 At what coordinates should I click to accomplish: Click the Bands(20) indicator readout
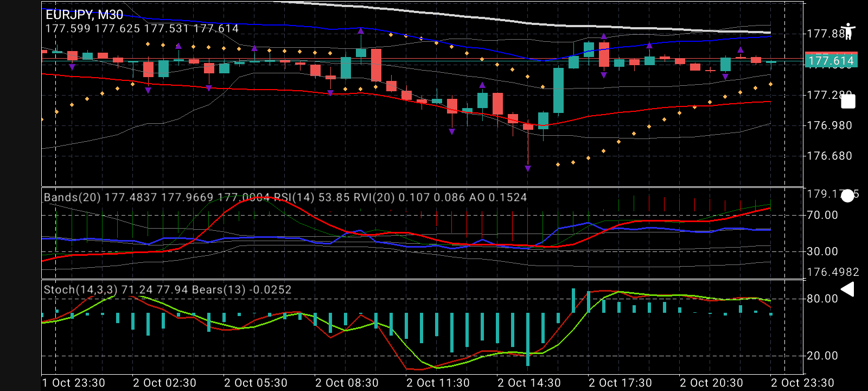pos(157,197)
